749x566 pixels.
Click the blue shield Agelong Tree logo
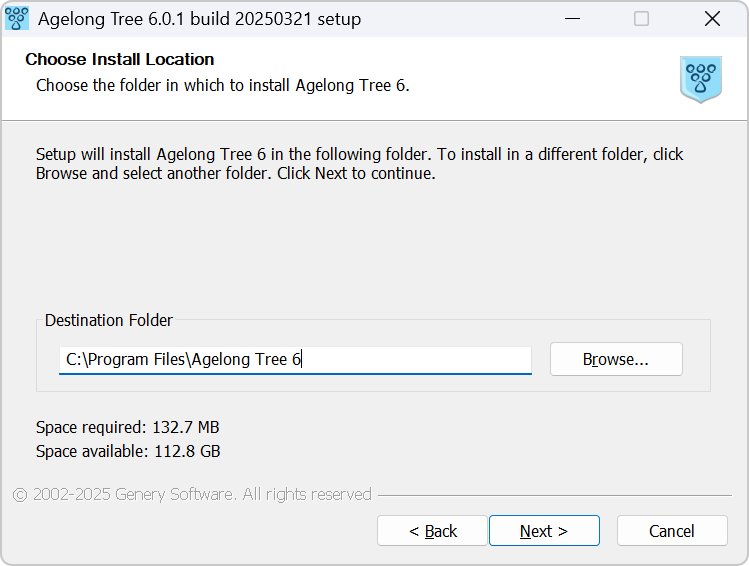pos(701,79)
